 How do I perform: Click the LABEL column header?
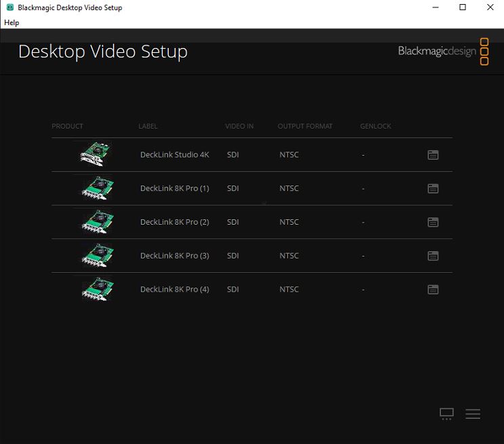148,126
